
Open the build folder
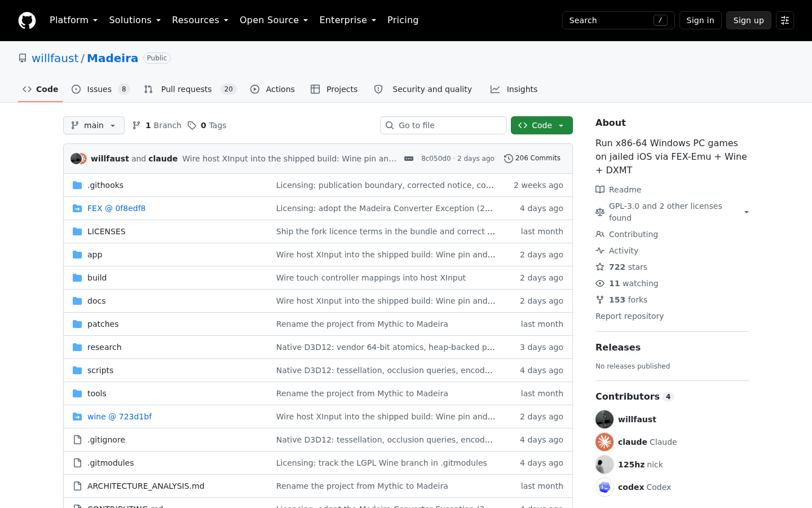(x=97, y=278)
